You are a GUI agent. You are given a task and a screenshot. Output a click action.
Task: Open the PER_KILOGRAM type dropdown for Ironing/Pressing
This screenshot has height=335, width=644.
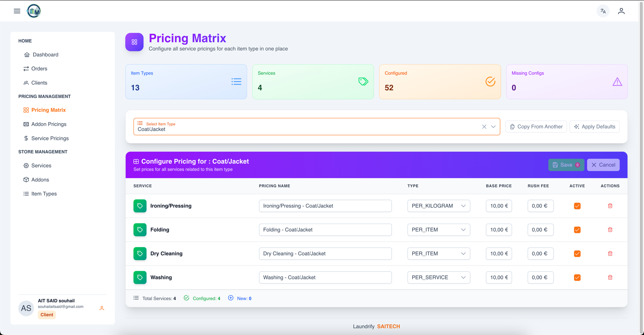439,206
